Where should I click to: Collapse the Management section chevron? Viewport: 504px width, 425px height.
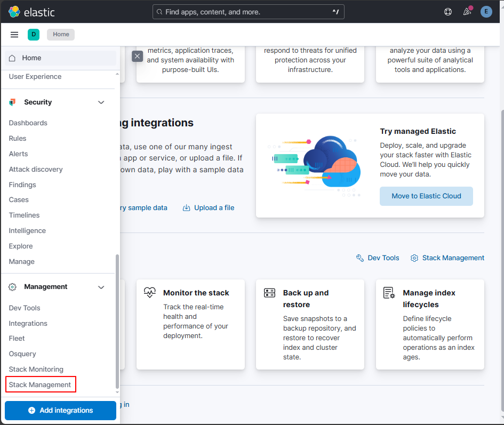tap(101, 287)
